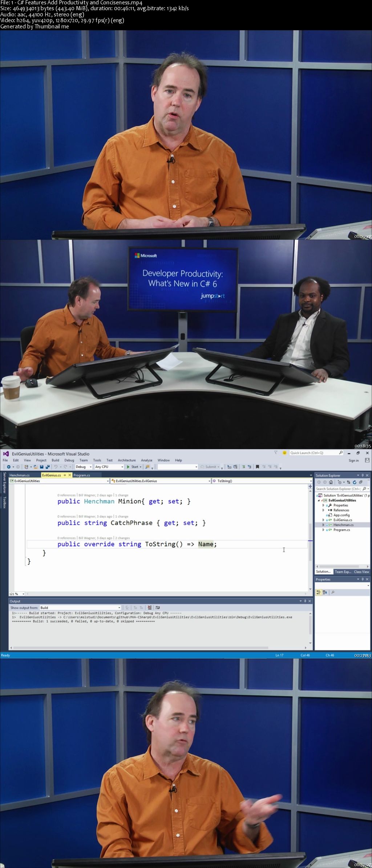This screenshot has width=372, height=868.
Task: Open the EvilGeniusUtilities.EvilGenius type dropdown
Action: pyautogui.click(x=161, y=481)
